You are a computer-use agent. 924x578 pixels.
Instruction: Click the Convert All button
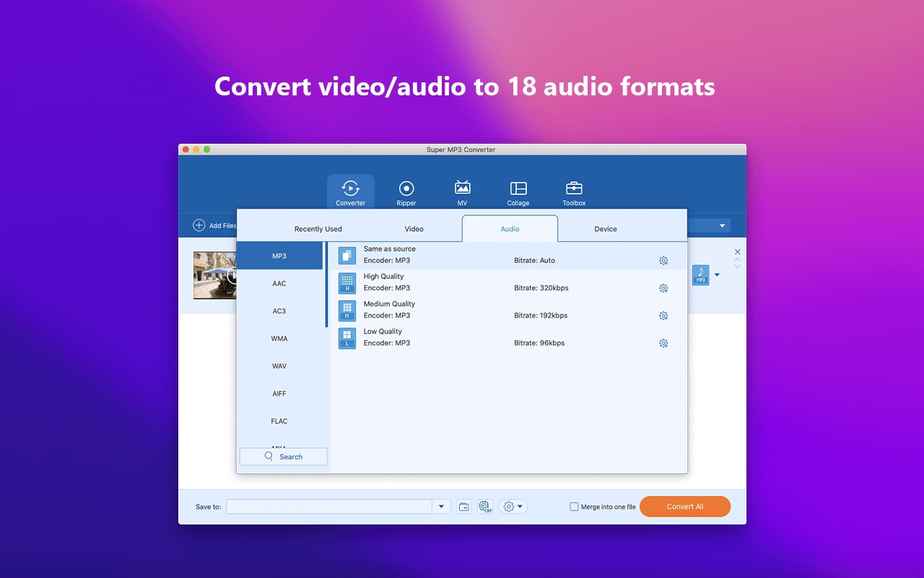pyautogui.click(x=685, y=506)
